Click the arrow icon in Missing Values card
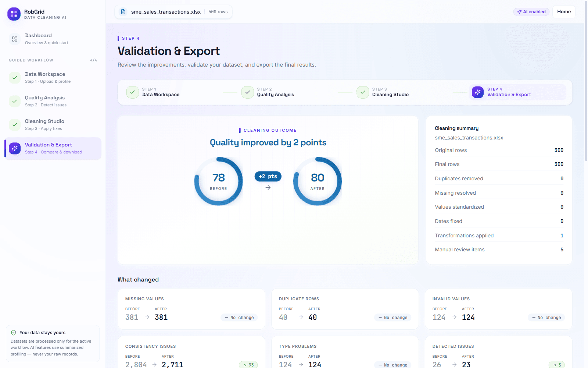This screenshot has height=368, width=588. (147, 317)
